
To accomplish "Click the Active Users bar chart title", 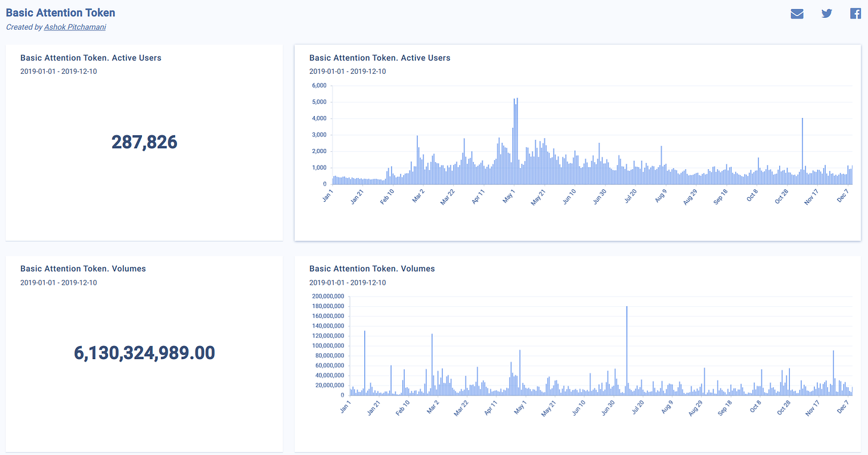I will click(x=380, y=58).
